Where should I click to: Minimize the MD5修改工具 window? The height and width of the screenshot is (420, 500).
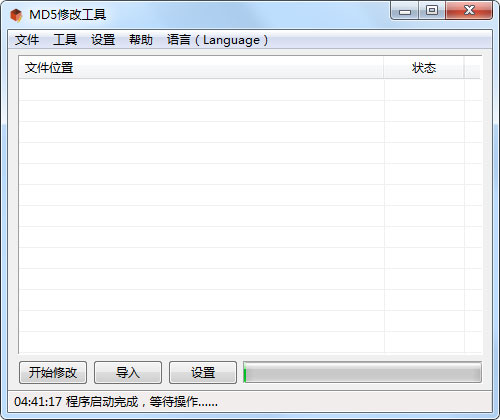[405, 11]
